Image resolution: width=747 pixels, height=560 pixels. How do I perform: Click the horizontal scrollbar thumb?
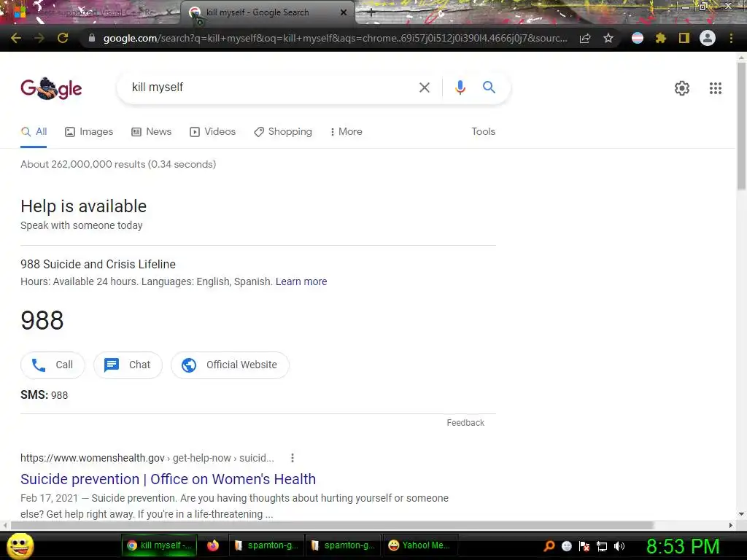(x=332, y=525)
